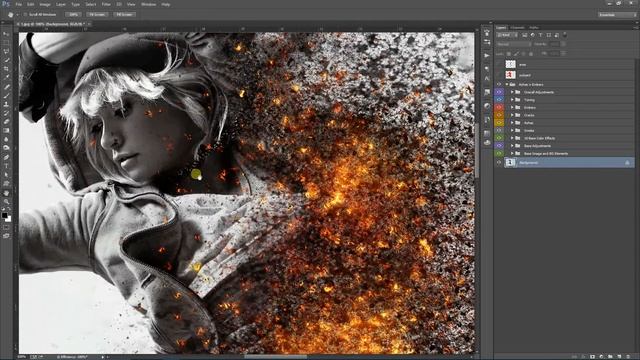Filter layers by pixel layers icon
Image resolution: width=640 pixels, height=360 pixels.
pyautogui.click(x=525, y=35)
